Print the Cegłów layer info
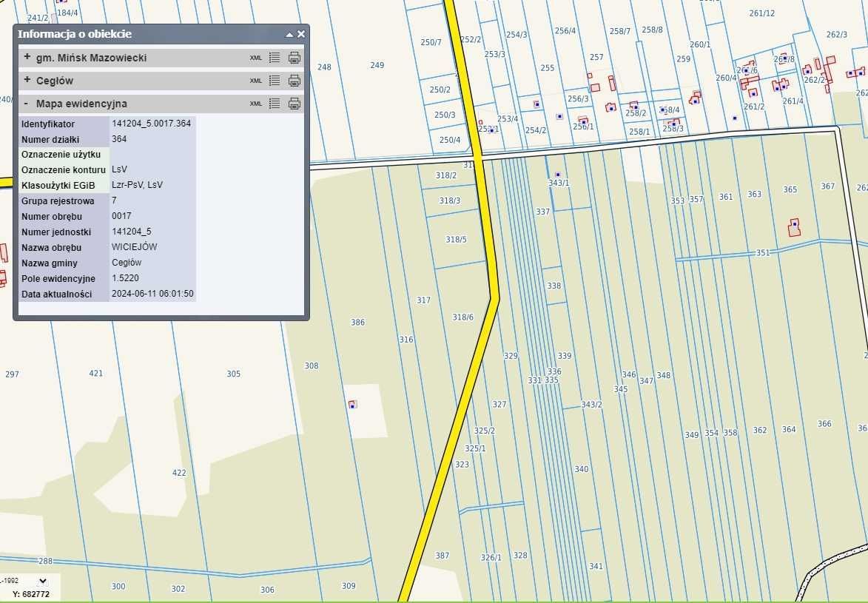 point(294,81)
